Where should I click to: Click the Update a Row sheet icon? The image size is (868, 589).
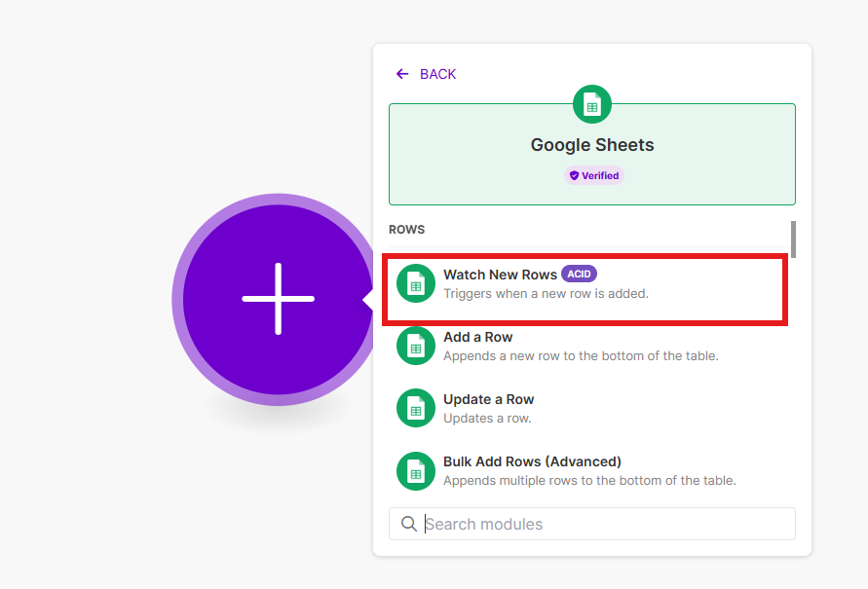pyautogui.click(x=416, y=408)
